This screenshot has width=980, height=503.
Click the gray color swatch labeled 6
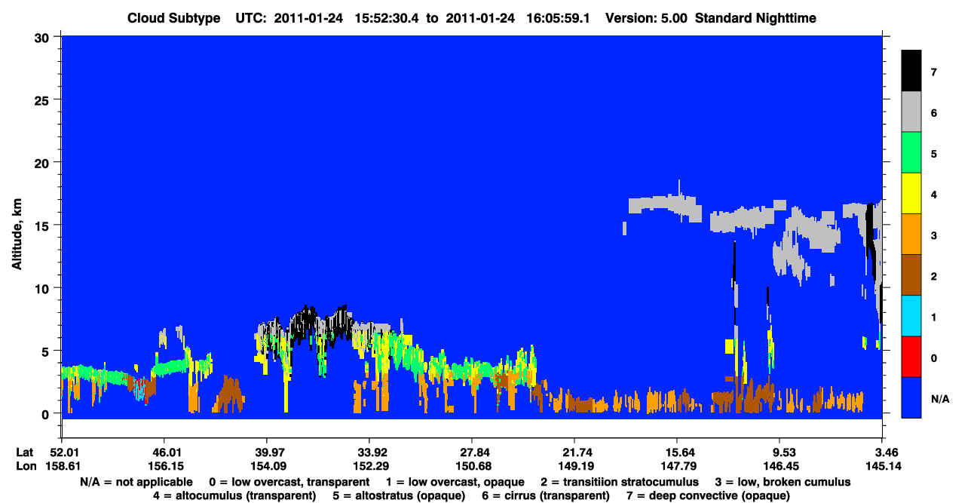click(x=911, y=112)
